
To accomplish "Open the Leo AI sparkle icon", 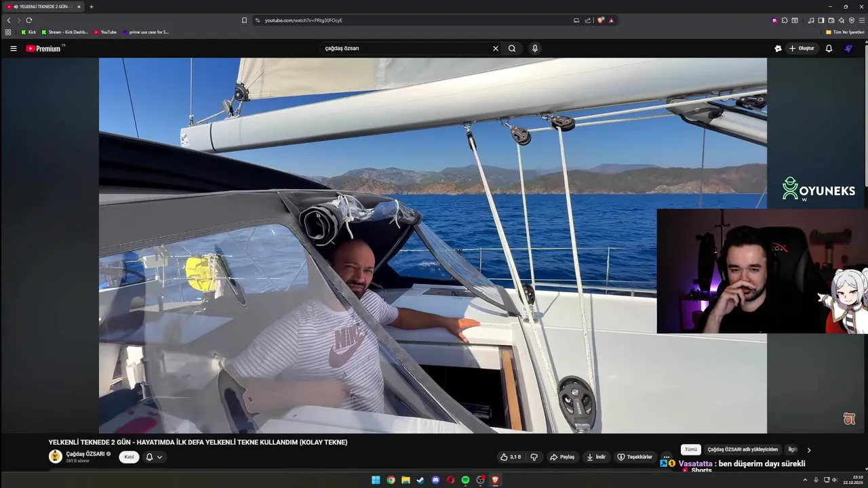I will point(842,20).
